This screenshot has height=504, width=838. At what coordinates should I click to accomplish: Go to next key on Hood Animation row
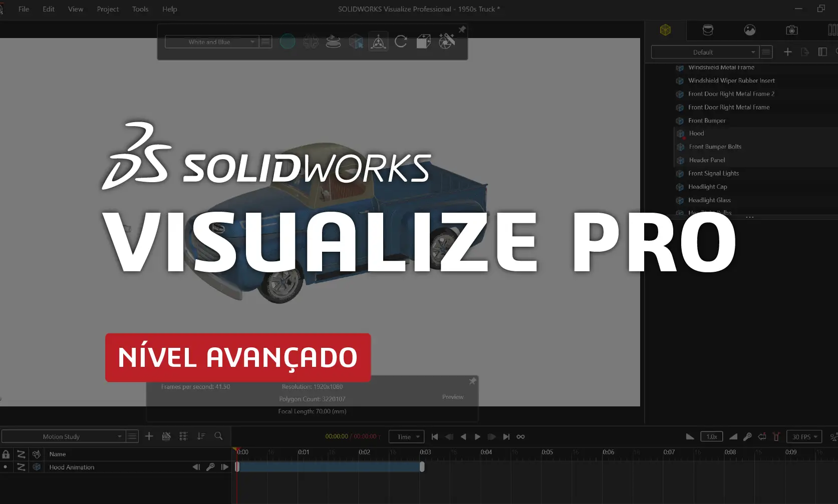pos(224,467)
